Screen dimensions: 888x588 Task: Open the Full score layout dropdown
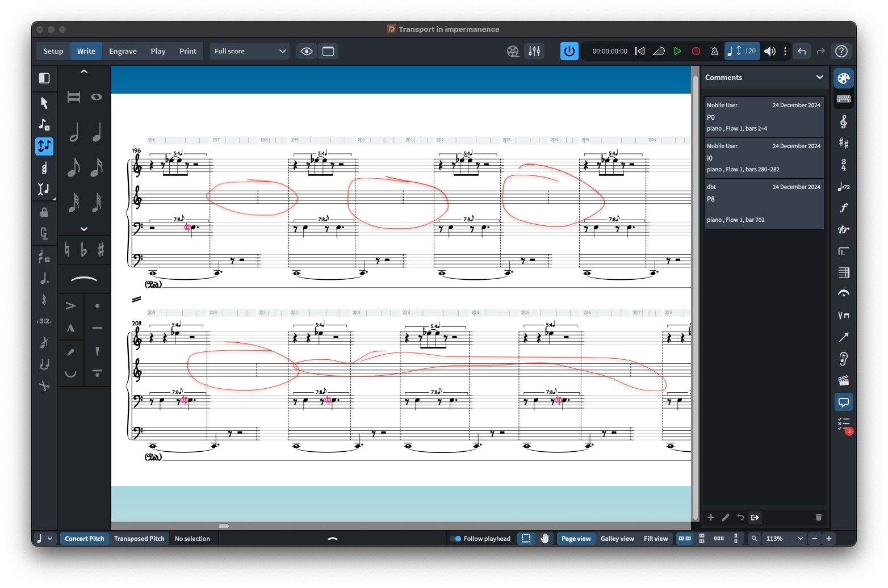[x=250, y=51]
